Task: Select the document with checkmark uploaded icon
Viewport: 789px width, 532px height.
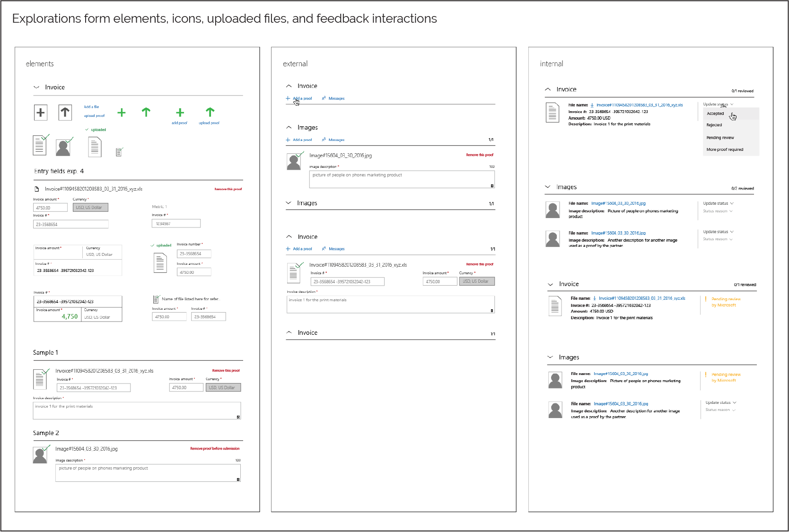Action: pos(40,145)
